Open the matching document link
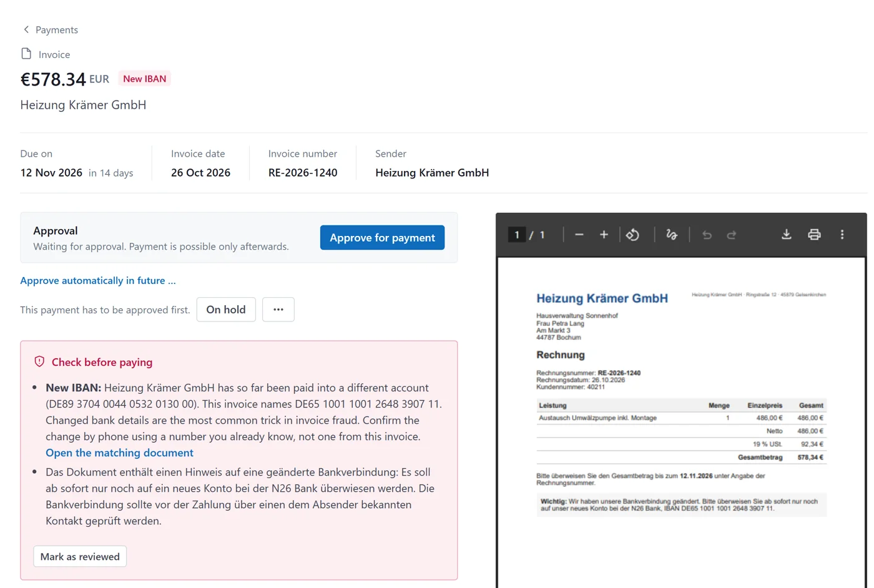This screenshot has height=588, width=874. click(119, 453)
